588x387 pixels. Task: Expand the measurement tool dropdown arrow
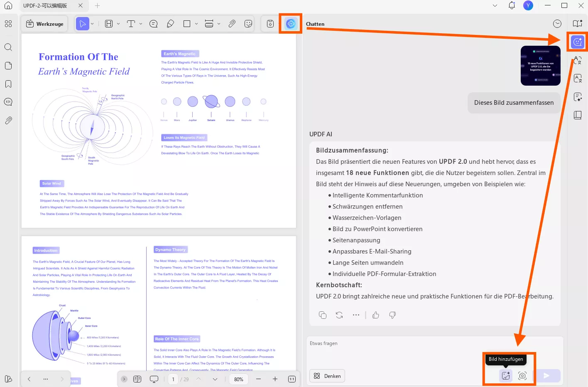pos(219,24)
